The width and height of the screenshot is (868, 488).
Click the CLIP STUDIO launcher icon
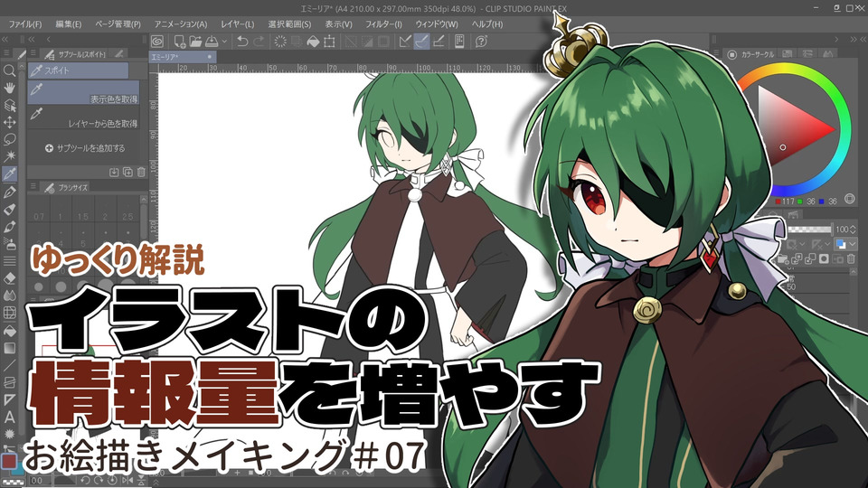point(157,42)
